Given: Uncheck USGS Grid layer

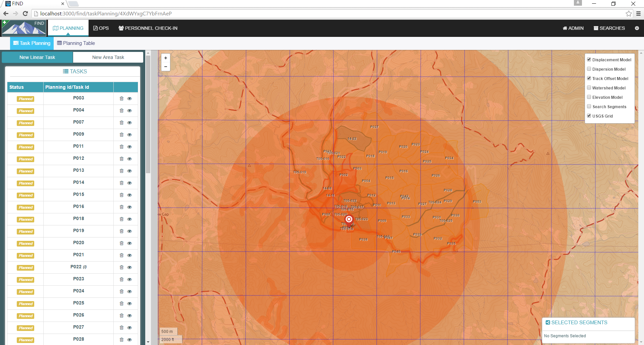Looking at the screenshot, I should coord(589,116).
